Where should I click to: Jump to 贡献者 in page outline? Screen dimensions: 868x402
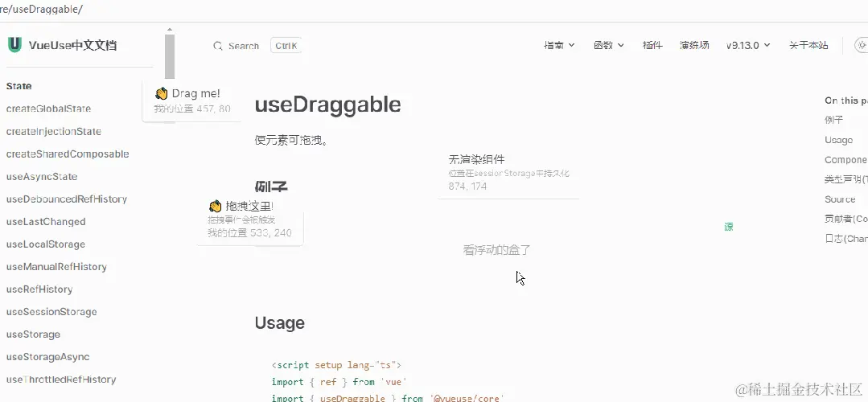tap(846, 219)
